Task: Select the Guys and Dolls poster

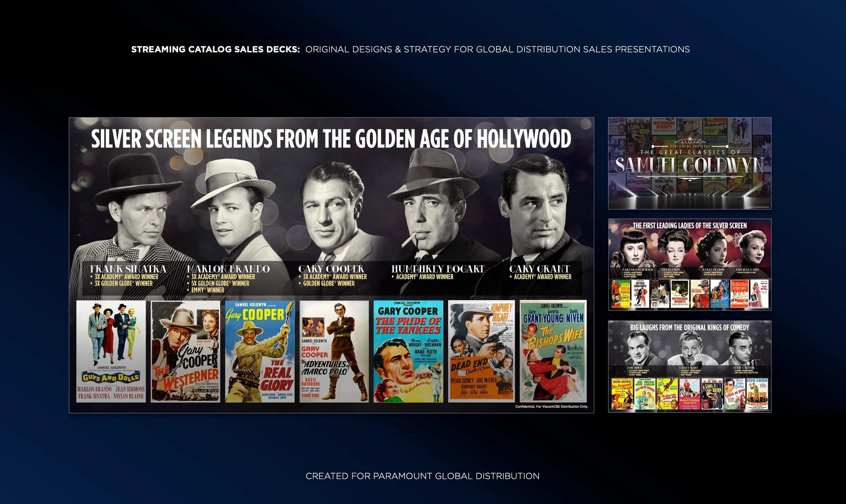Action: click(111, 351)
